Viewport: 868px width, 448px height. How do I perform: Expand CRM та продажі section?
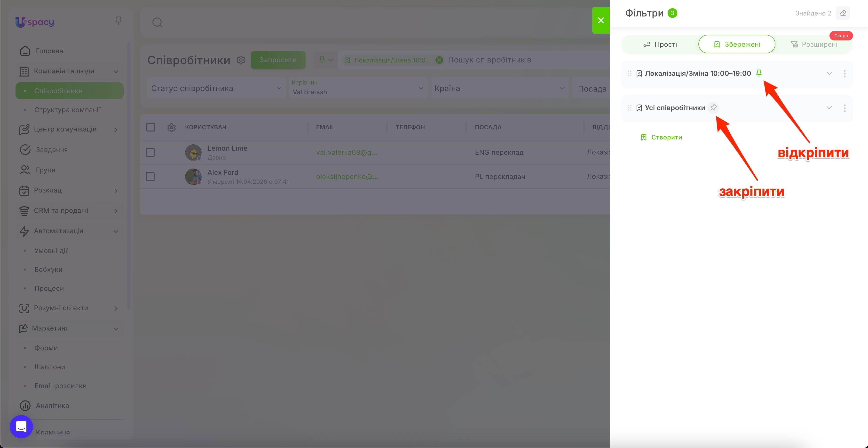coord(116,211)
